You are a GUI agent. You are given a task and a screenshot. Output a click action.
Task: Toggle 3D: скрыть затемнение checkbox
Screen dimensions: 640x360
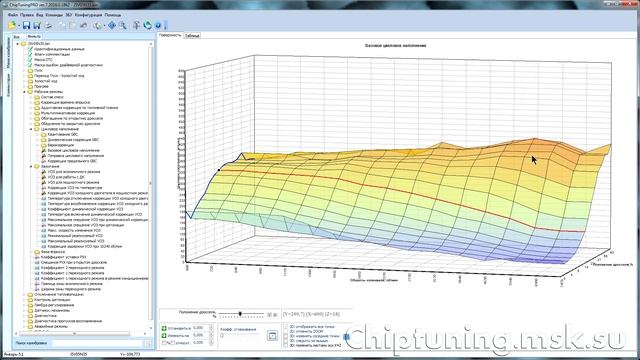(285, 340)
